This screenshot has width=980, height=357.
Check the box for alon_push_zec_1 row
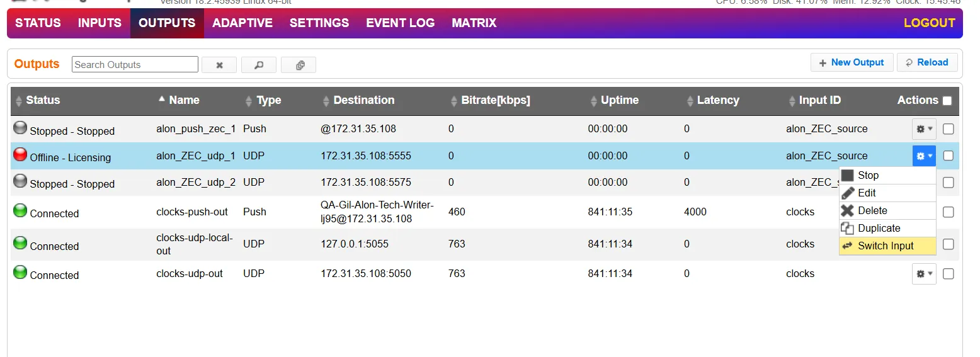click(948, 129)
